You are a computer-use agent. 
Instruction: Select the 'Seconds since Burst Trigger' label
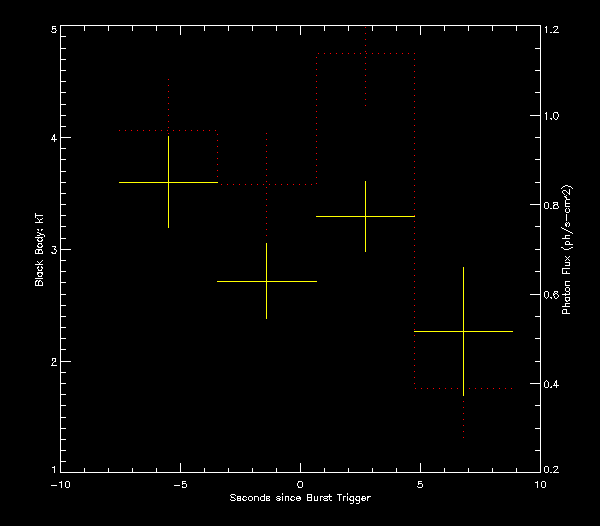(x=300, y=498)
